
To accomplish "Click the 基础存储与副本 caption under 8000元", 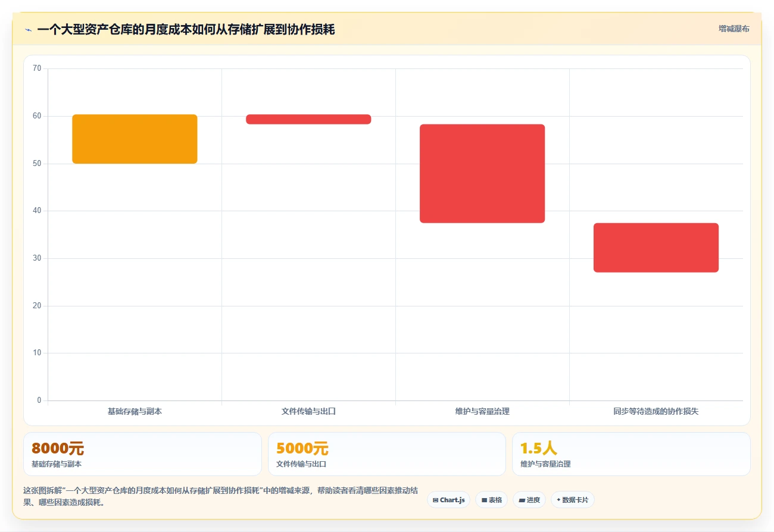I will click(57, 464).
